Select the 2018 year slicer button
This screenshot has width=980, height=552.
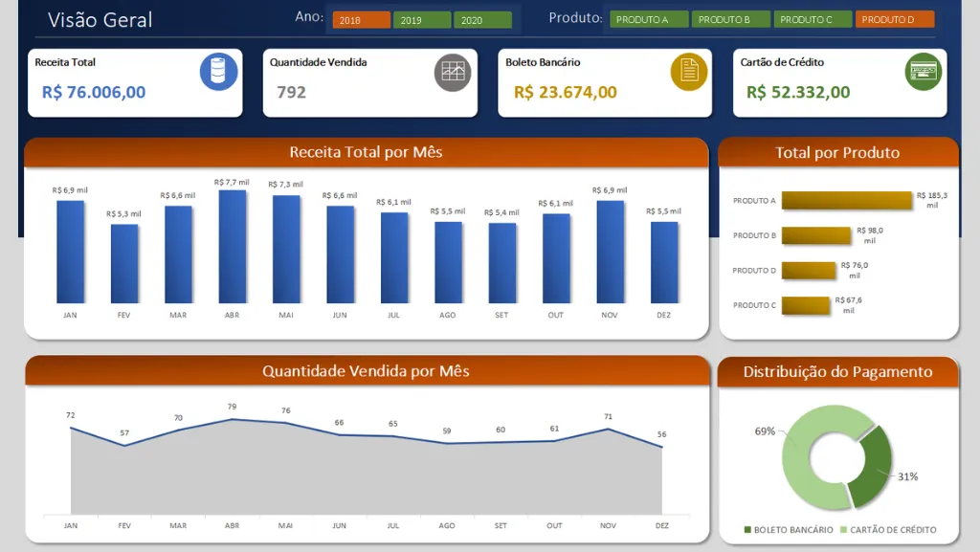(x=361, y=20)
